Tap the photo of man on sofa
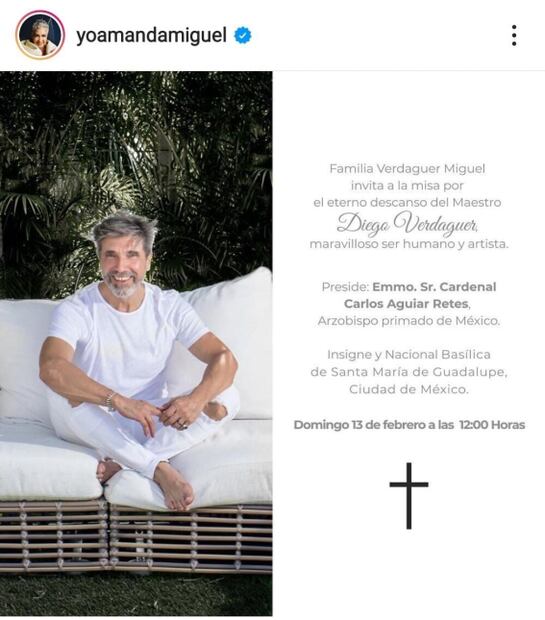 click(x=136, y=343)
